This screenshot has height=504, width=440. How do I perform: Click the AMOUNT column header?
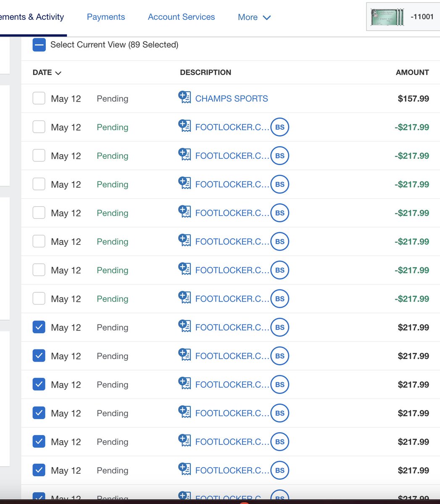pos(412,72)
